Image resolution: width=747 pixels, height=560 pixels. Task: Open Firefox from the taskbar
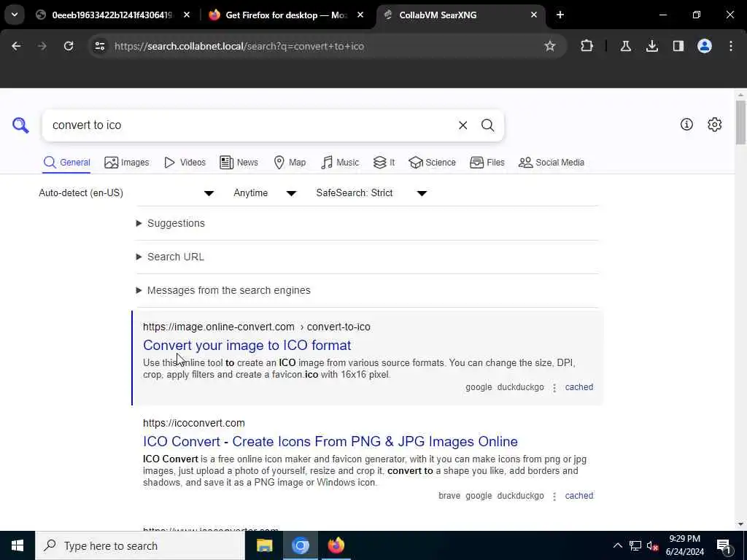click(336, 545)
